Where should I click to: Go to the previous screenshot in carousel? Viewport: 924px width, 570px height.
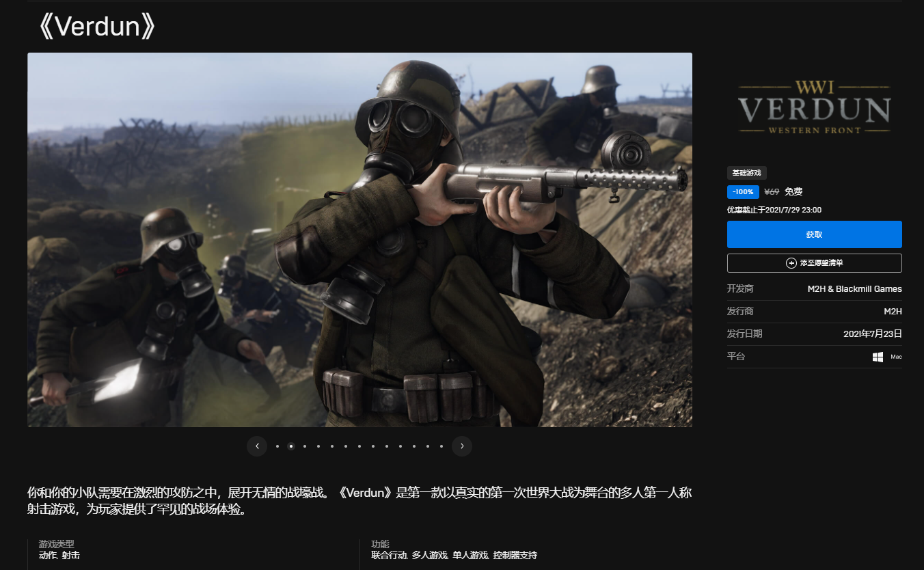coord(257,446)
